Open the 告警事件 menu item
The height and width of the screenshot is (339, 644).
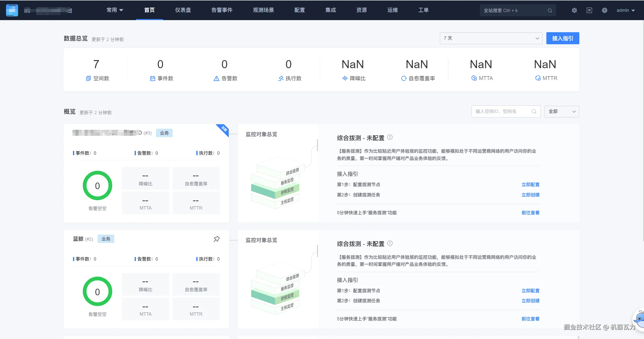click(x=222, y=10)
